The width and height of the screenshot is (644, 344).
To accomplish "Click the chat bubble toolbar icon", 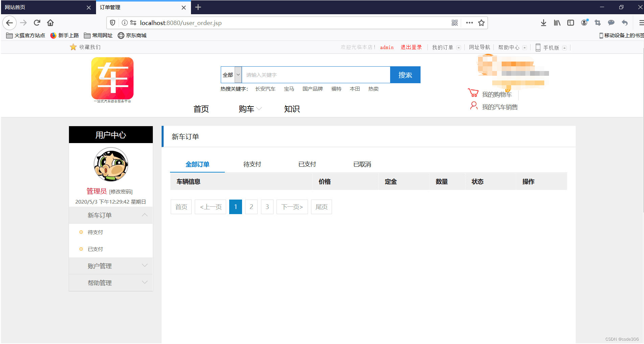I will pos(611,23).
